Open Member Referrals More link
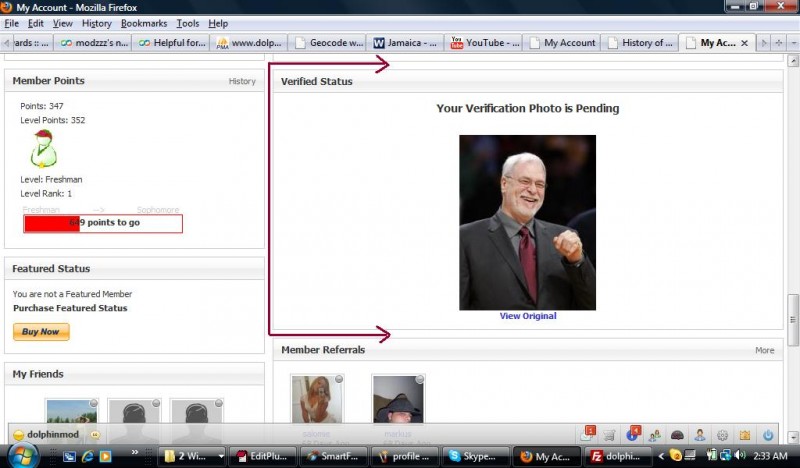The image size is (800, 468). (764, 350)
